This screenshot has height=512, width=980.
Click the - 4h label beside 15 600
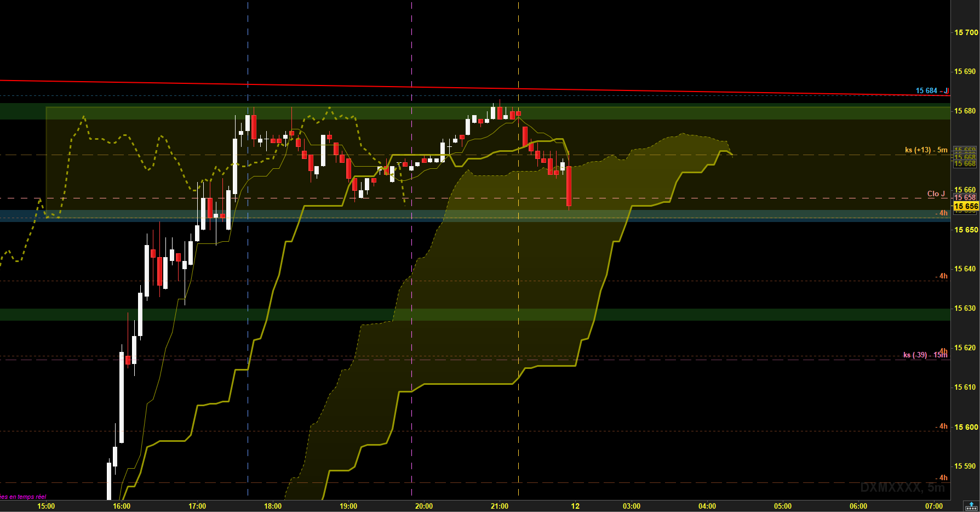point(941,426)
